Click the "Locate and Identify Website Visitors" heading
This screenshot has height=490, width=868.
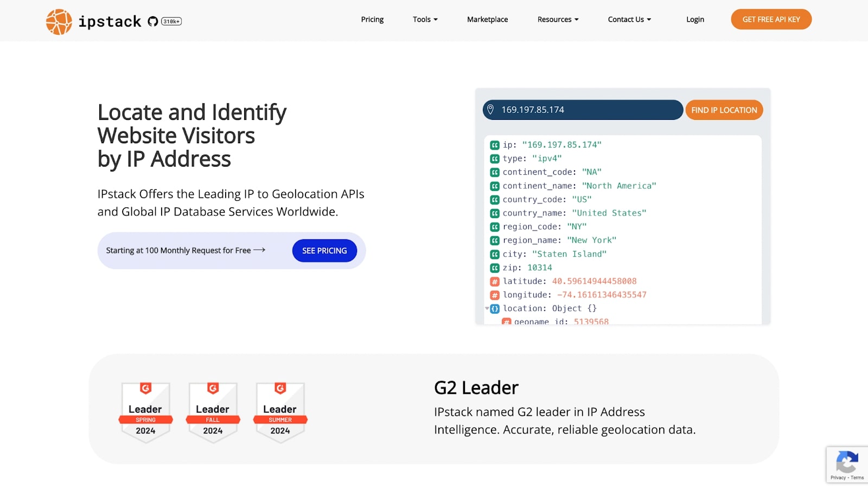[192, 136]
